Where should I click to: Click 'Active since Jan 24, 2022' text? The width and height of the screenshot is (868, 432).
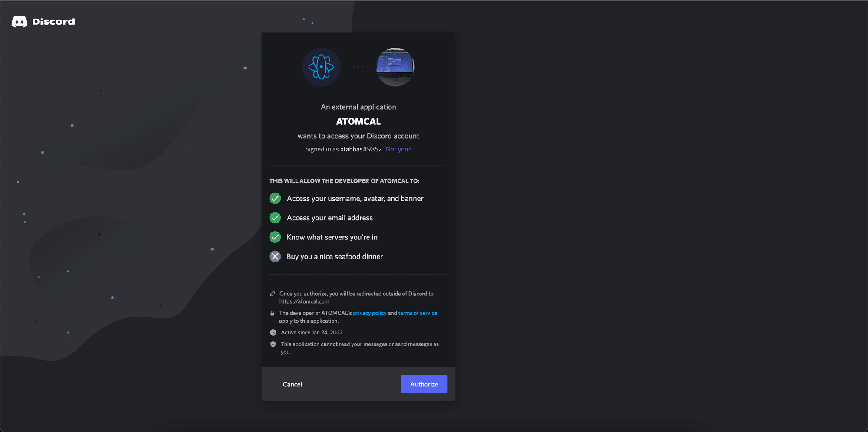click(x=312, y=333)
